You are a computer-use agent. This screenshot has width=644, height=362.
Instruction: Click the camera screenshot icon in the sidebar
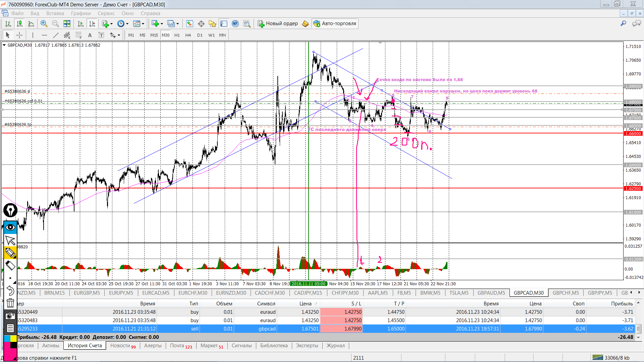(10, 315)
